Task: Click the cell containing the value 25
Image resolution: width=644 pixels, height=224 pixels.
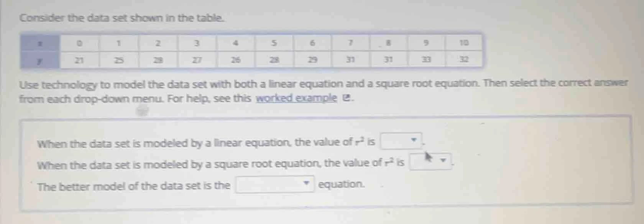Action: tap(119, 59)
